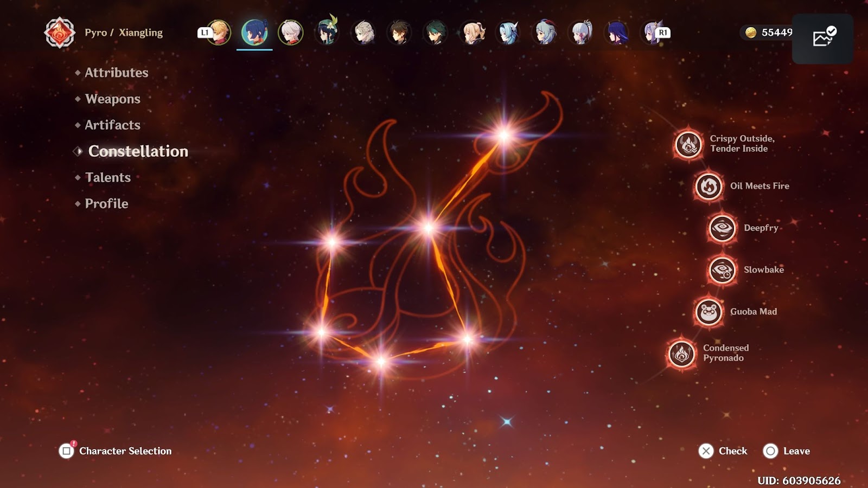The width and height of the screenshot is (868, 488).
Task: Click the Leave button
Action: [787, 451]
